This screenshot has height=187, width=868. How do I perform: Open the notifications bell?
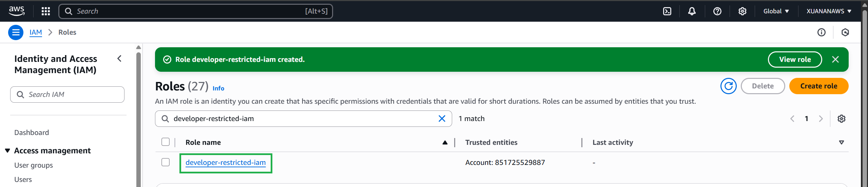pyautogui.click(x=692, y=11)
